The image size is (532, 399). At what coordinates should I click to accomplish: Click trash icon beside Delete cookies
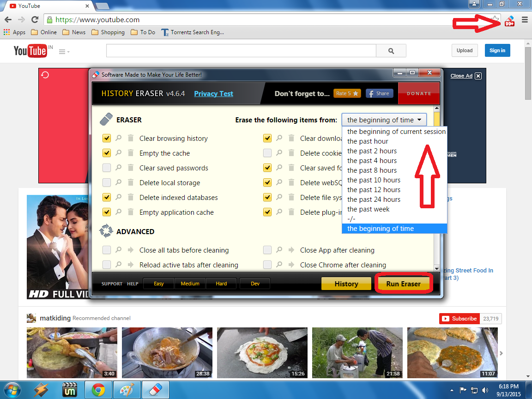pos(291,153)
